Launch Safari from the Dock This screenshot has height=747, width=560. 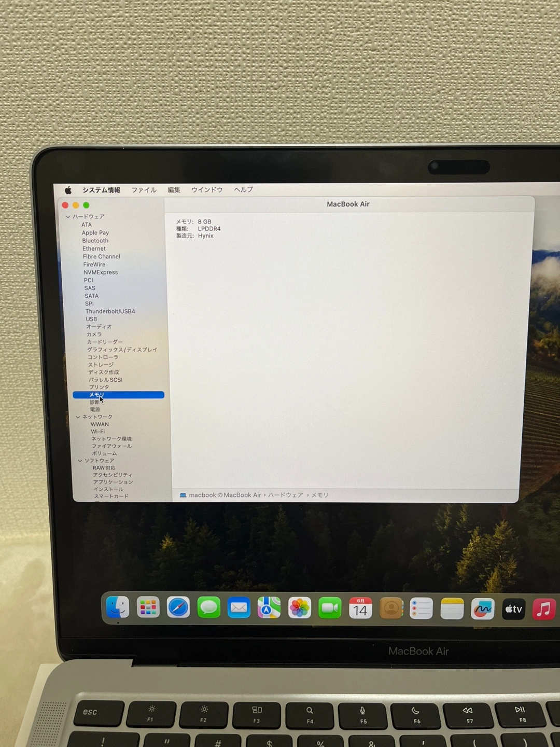(x=178, y=607)
